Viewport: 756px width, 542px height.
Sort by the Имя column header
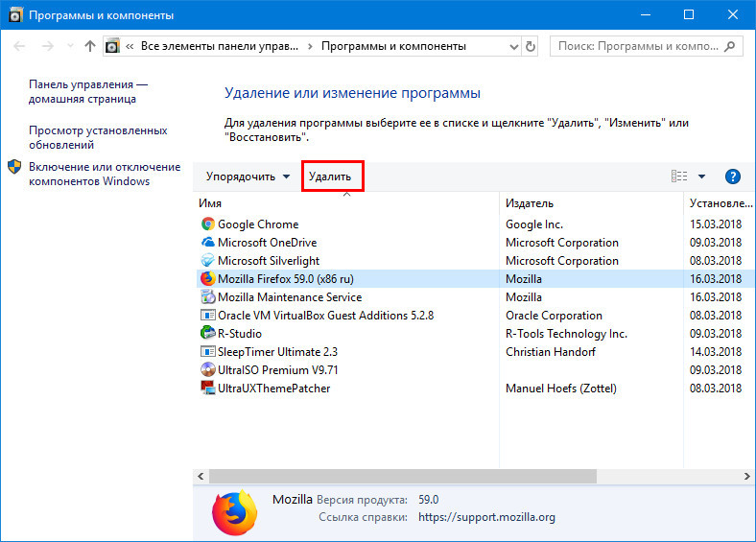(x=345, y=203)
